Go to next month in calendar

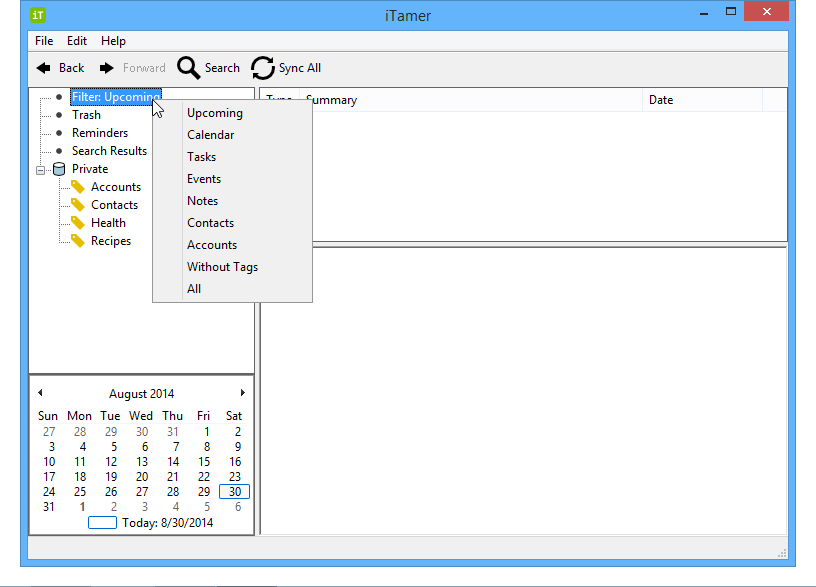tap(243, 393)
